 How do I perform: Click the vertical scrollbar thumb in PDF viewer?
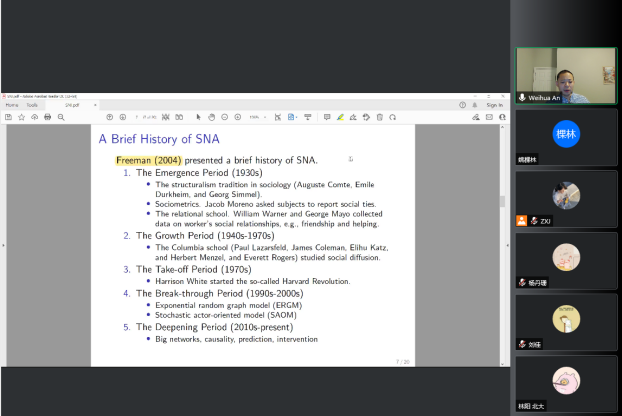[502, 201]
